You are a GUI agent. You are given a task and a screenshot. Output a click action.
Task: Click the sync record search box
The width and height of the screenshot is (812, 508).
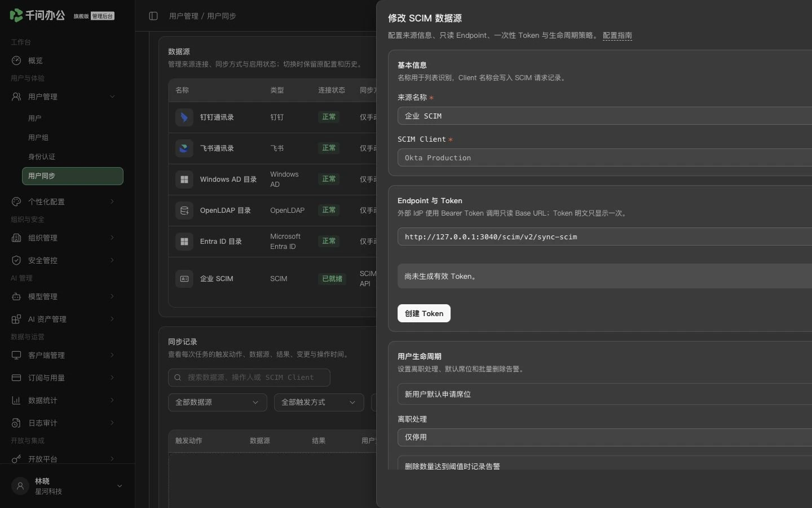[249, 378]
